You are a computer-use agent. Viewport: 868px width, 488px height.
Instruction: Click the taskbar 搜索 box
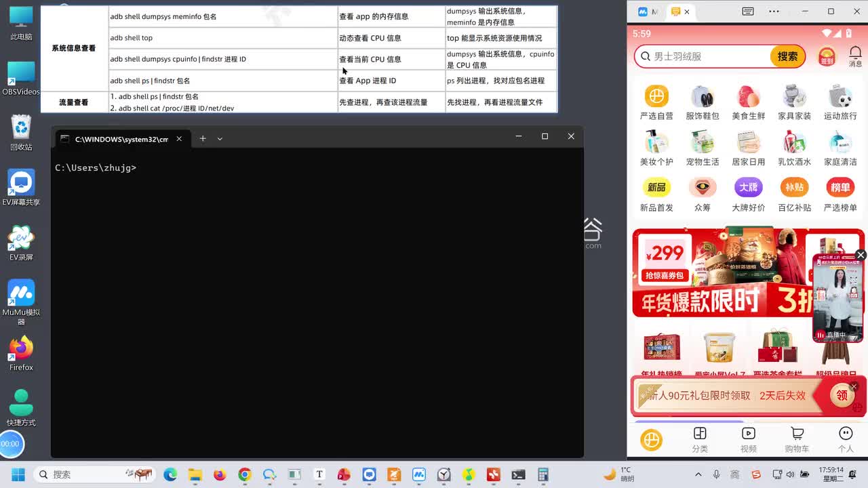[x=95, y=474]
